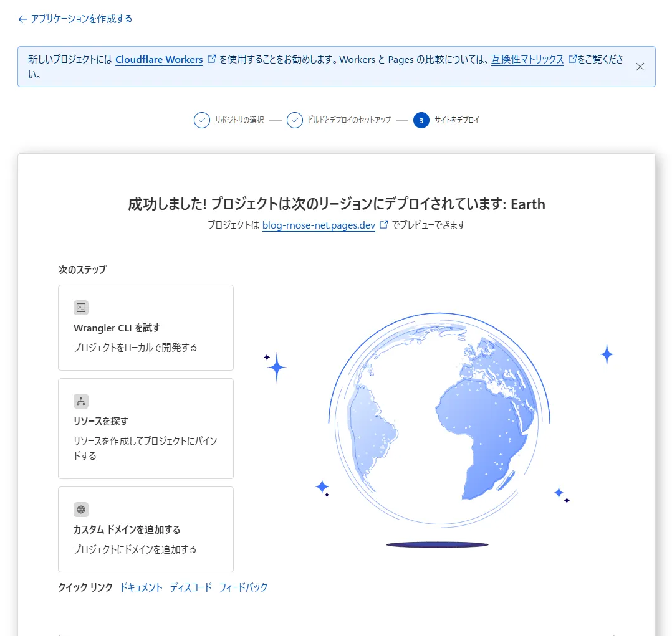Image resolution: width=672 pixels, height=636 pixels.
Task: Click the resources icon on リソースを探す card
Action: [80, 401]
